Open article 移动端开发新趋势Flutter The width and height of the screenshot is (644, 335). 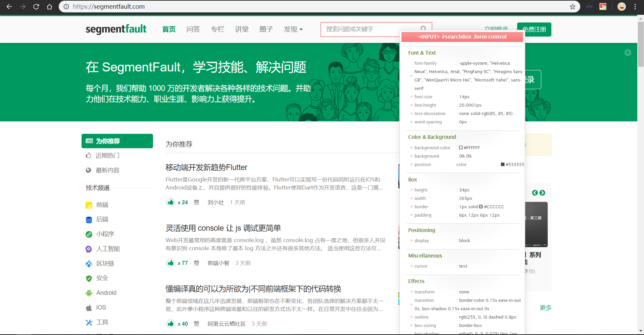pyautogui.click(x=206, y=167)
